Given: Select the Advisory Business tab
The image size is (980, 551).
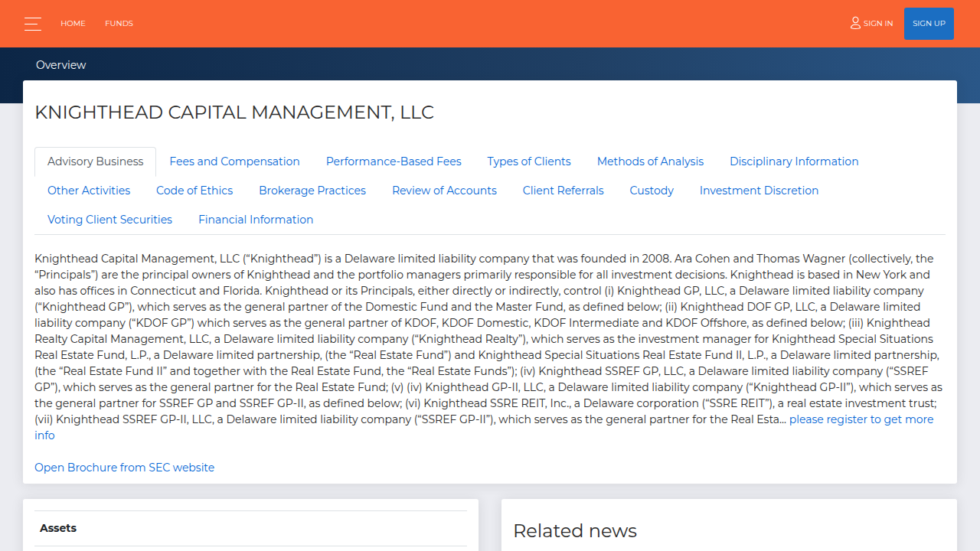Looking at the screenshot, I should pos(96,161).
